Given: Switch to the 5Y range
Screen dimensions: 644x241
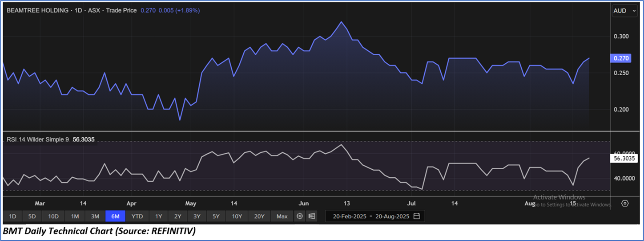Looking at the screenshot, I should point(216,216).
